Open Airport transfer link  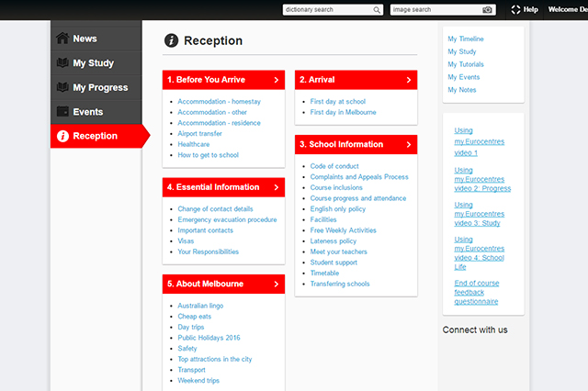(200, 134)
